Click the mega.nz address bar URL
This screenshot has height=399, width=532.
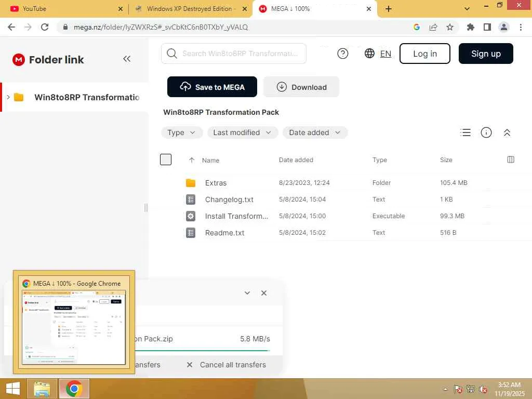pyautogui.click(x=161, y=27)
